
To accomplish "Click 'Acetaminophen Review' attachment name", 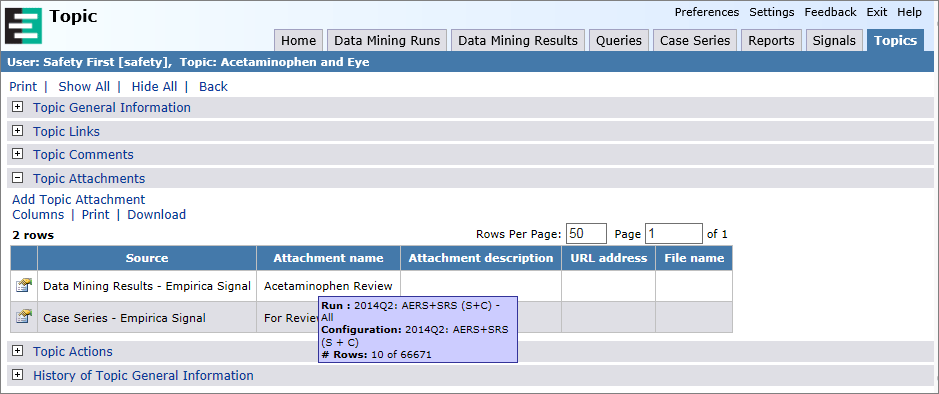I will pyautogui.click(x=328, y=286).
